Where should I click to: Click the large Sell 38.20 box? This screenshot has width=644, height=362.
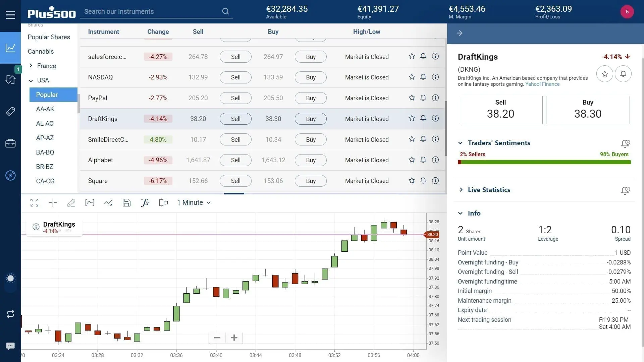pyautogui.click(x=500, y=110)
